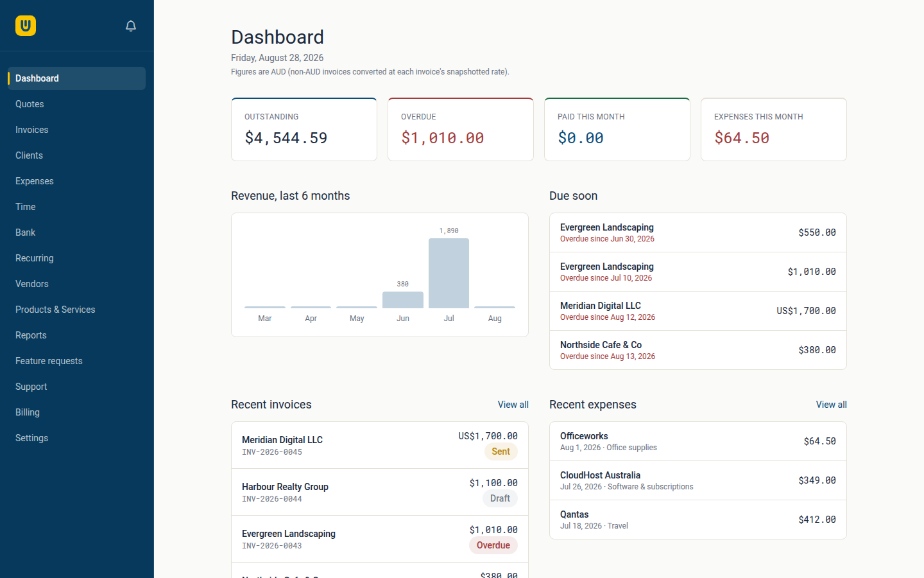Click the June revenue bar
924x578 pixels.
pos(403,300)
